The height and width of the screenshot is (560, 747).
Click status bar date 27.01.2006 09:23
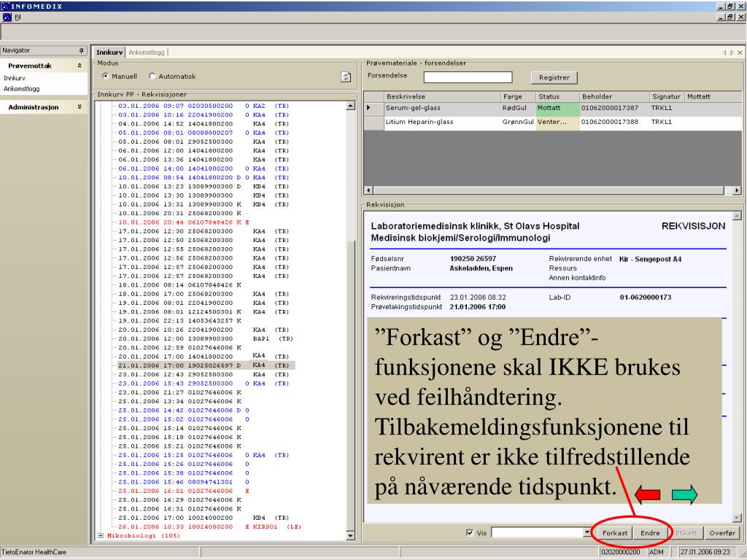click(705, 553)
